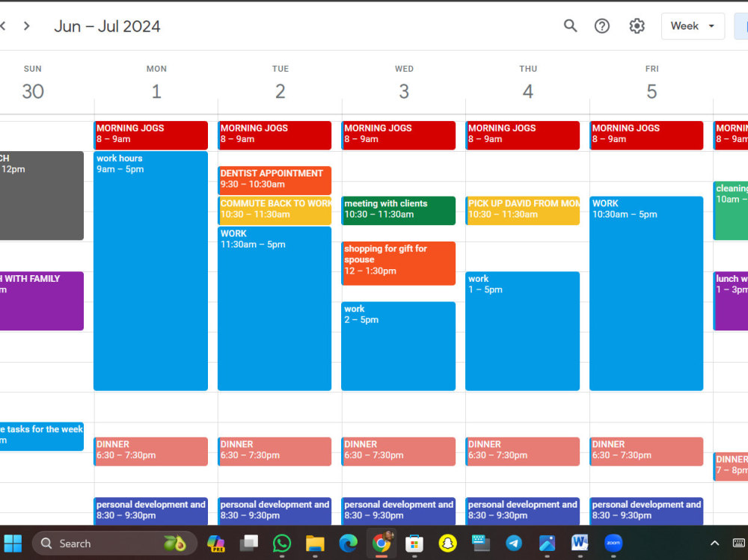Open the DENTIST APPOINTMENT event
The height and width of the screenshot is (560, 748).
(x=275, y=180)
